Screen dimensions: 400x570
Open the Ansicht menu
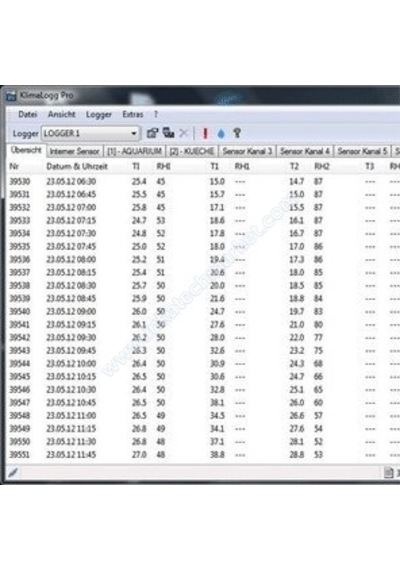coord(62,114)
